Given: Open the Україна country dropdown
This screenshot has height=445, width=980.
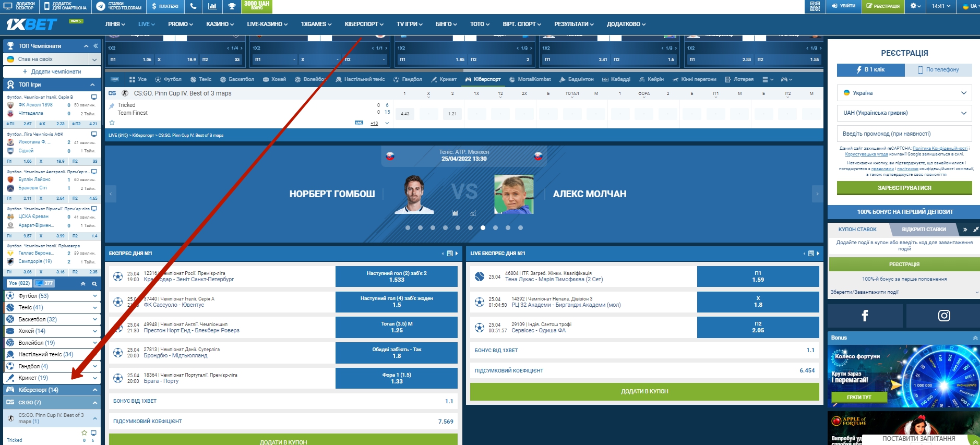Looking at the screenshot, I should (904, 93).
